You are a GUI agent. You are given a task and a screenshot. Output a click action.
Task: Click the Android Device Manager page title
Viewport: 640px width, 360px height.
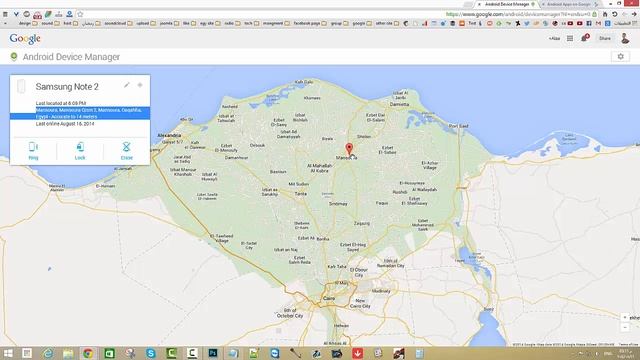tap(71, 57)
